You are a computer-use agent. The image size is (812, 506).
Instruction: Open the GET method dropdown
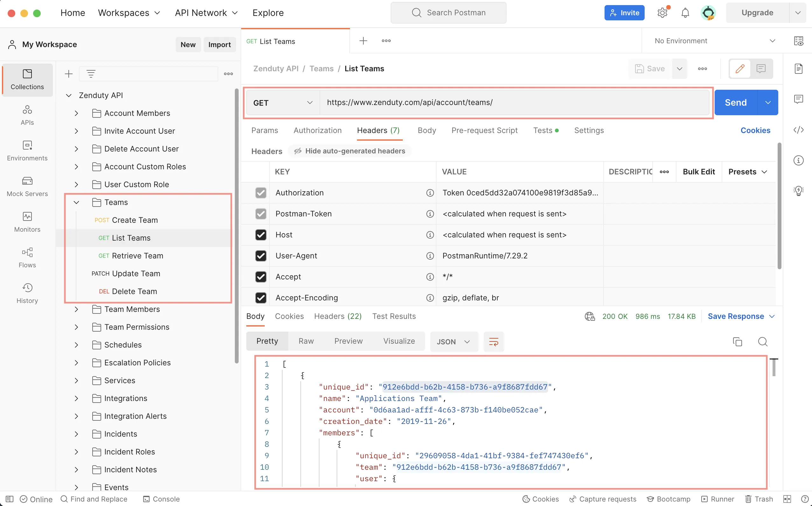[283, 103]
